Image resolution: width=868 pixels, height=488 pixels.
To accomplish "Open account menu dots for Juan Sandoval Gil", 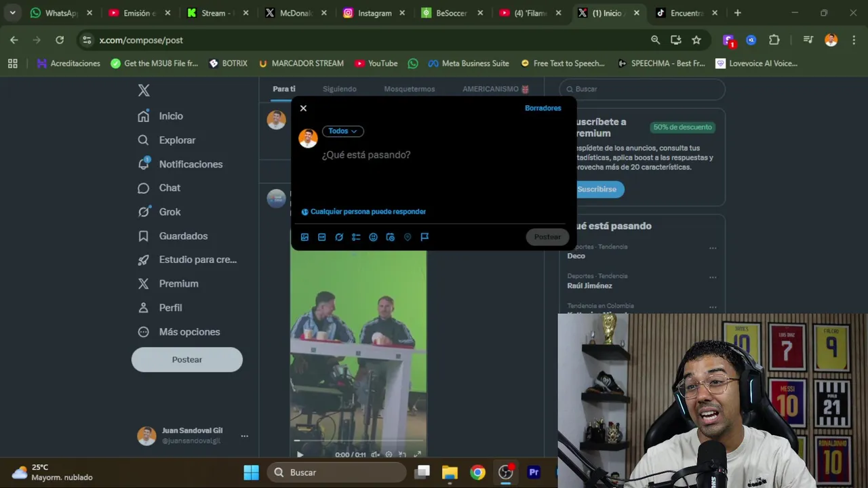I will point(244,436).
